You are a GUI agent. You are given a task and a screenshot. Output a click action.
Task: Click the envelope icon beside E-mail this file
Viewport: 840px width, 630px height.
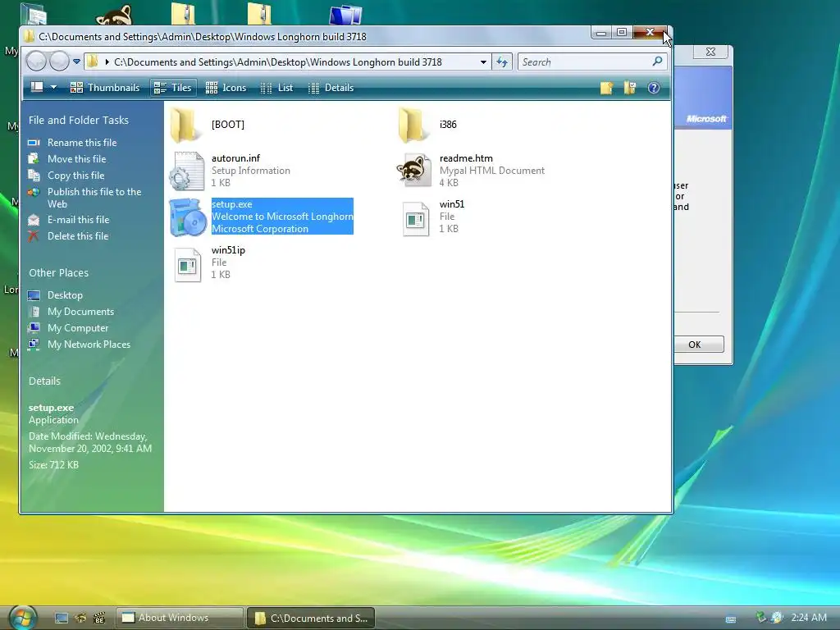(x=33, y=220)
